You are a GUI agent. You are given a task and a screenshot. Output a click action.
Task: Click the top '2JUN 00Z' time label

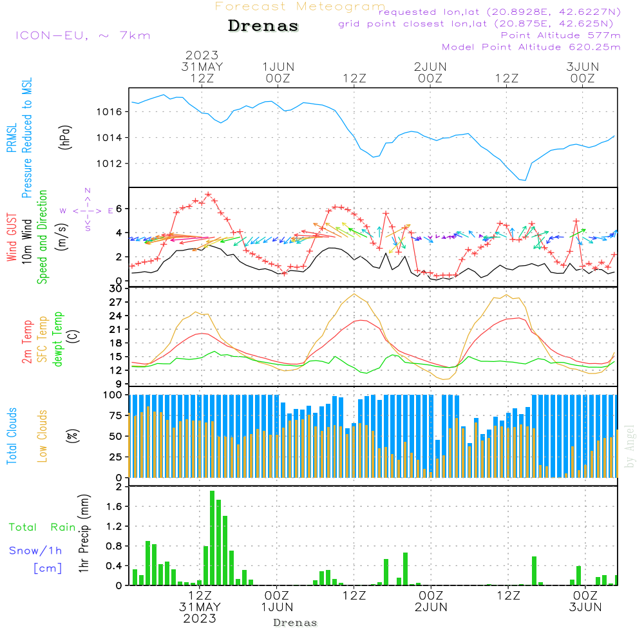430,73
